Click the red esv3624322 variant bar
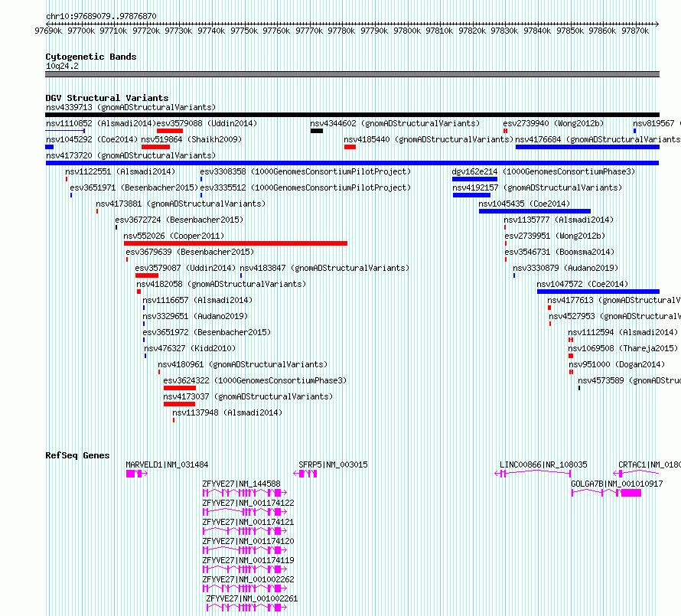Viewport: 681px width, 616px height. pos(180,389)
